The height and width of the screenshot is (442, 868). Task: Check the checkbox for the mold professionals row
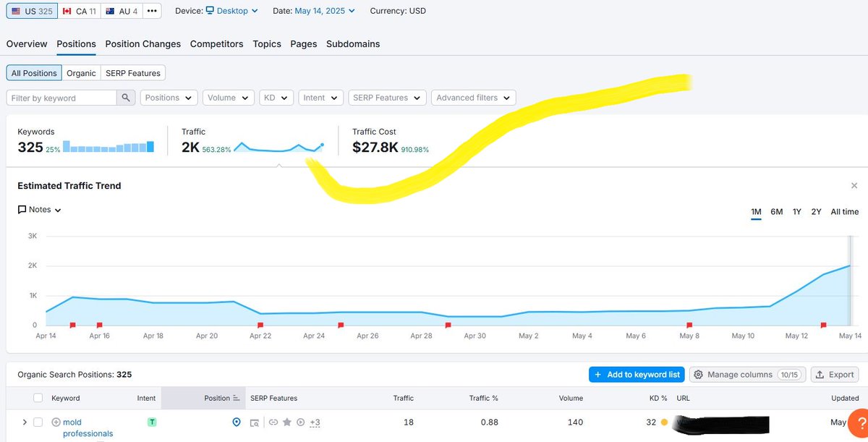pyautogui.click(x=38, y=422)
